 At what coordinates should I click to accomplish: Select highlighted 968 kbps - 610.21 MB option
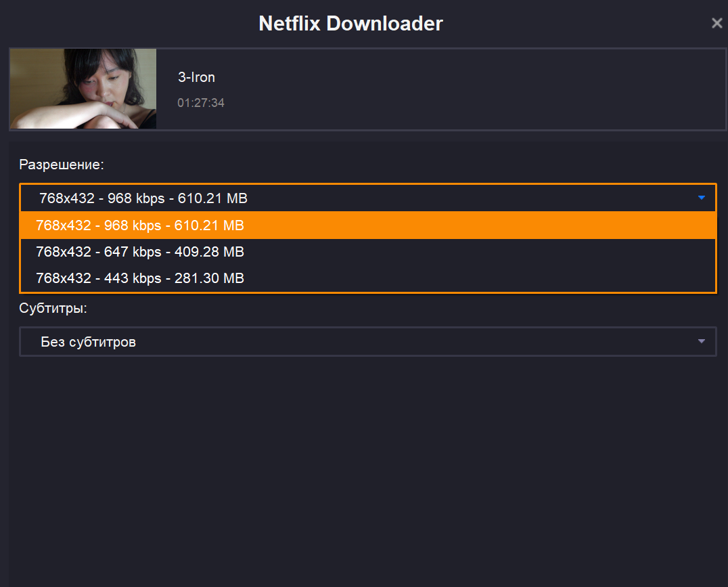[367, 225]
